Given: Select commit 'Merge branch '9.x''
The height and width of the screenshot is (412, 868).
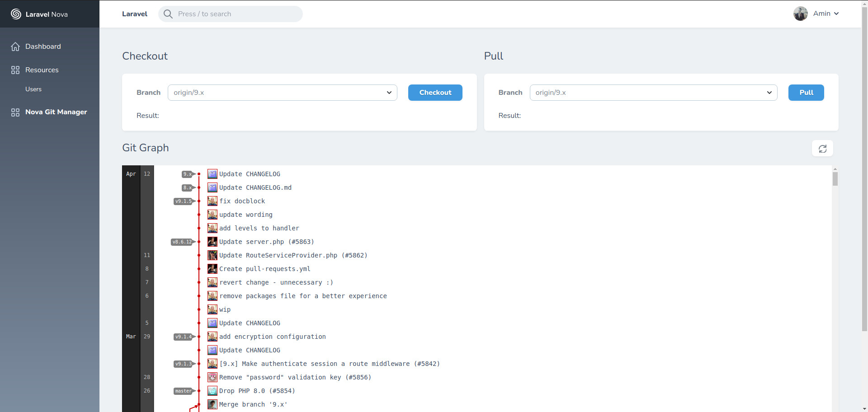Looking at the screenshot, I should (x=253, y=404).
